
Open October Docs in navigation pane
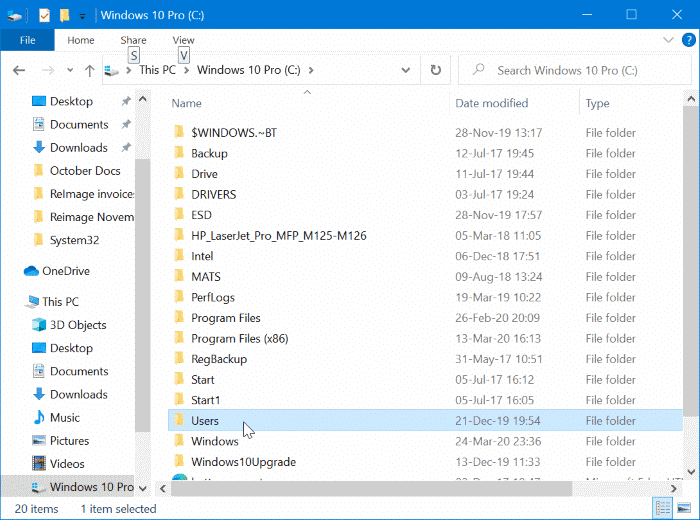(x=85, y=171)
